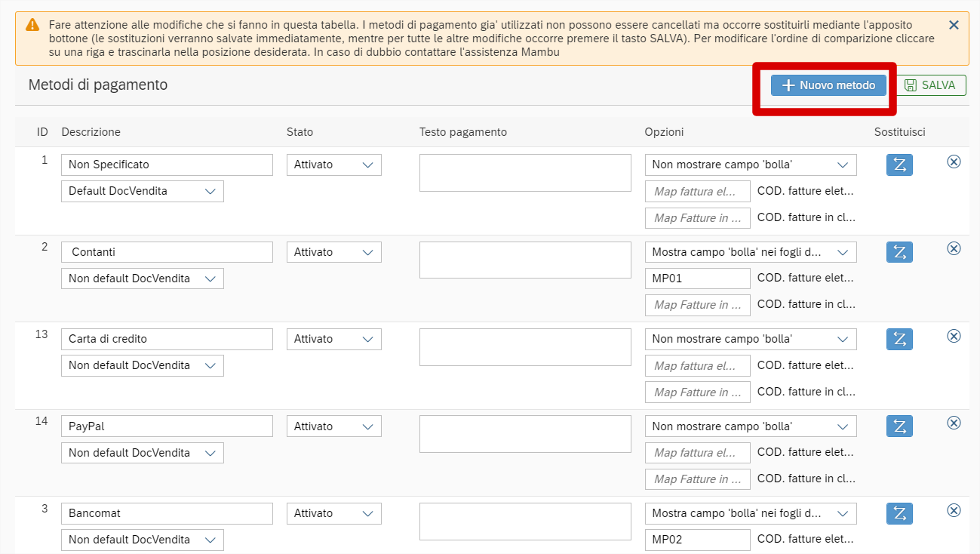
Task: Remove the Contanti row with delete icon
Action: pyautogui.click(x=954, y=248)
